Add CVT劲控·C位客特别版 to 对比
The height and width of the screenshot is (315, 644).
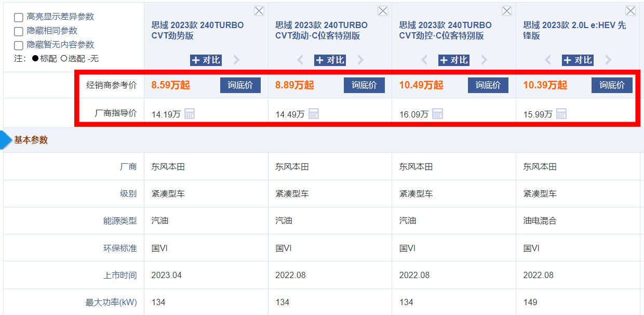click(x=454, y=60)
